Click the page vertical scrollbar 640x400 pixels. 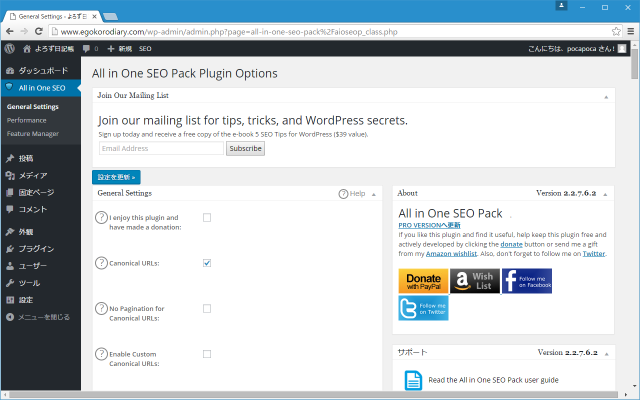point(635,200)
